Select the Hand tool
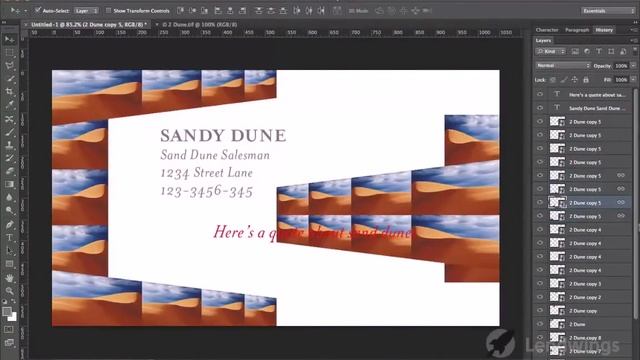Image resolution: width=640 pixels, height=360 pixels. click(x=9, y=278)
